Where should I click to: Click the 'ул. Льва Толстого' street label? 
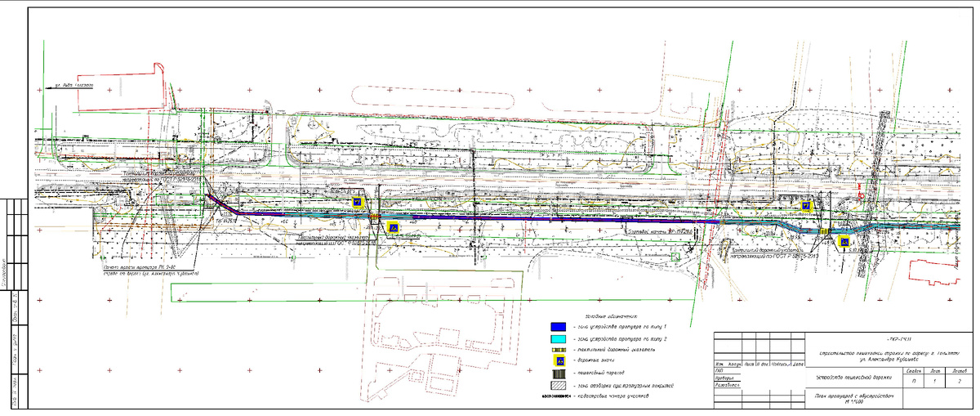coord(75,84)
